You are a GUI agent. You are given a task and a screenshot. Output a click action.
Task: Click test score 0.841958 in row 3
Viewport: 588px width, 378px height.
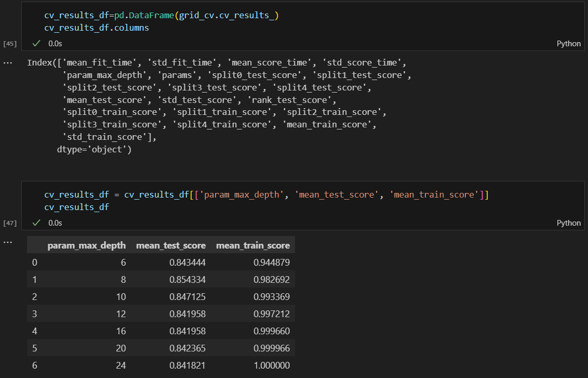(188, 314)
